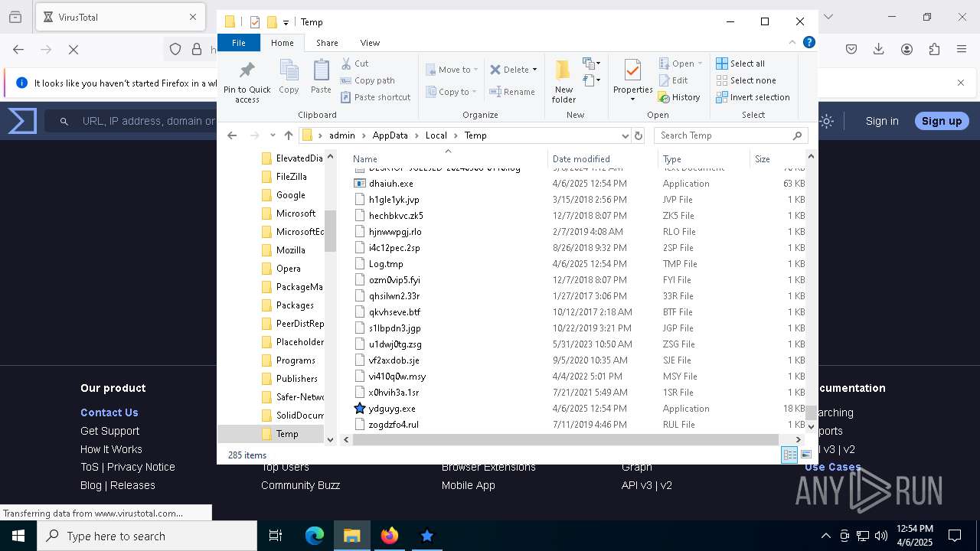The width and height of the screenshot is (980, 551).
Task: Click in Search Temp field
Action: 731,135
